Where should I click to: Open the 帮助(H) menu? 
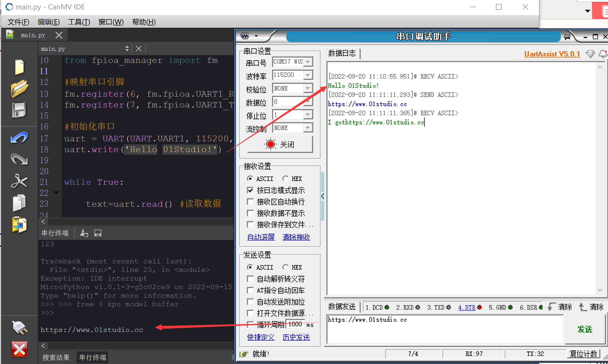[x=144, y=22]
